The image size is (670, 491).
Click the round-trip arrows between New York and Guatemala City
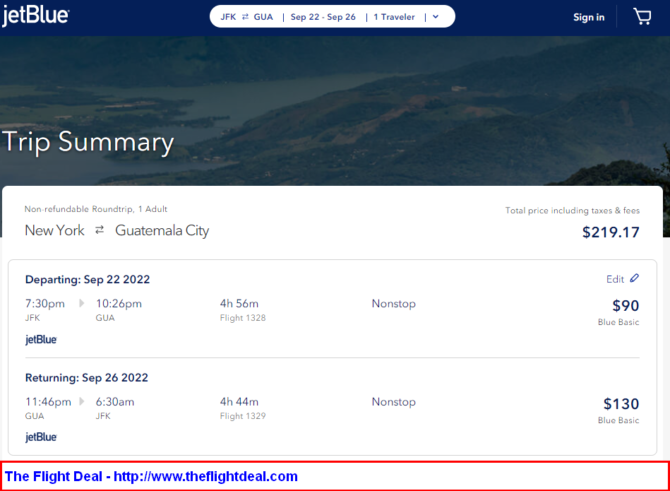pos(99,231)
